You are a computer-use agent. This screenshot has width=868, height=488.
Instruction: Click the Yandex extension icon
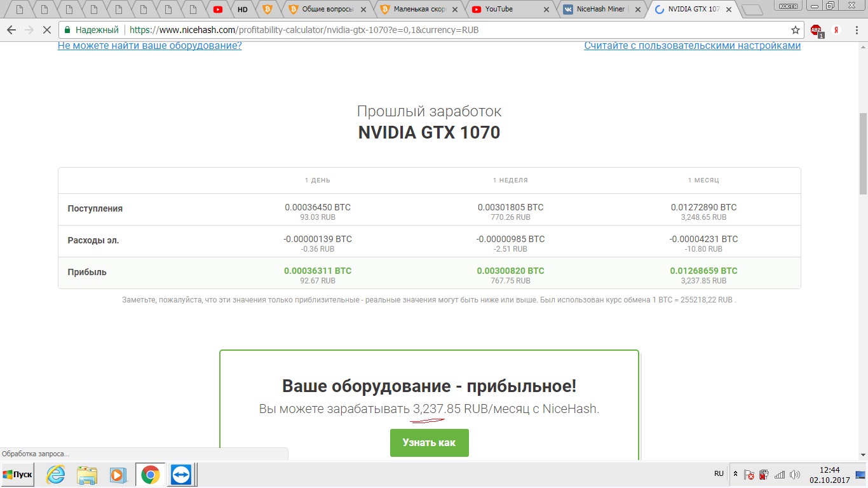837,30
